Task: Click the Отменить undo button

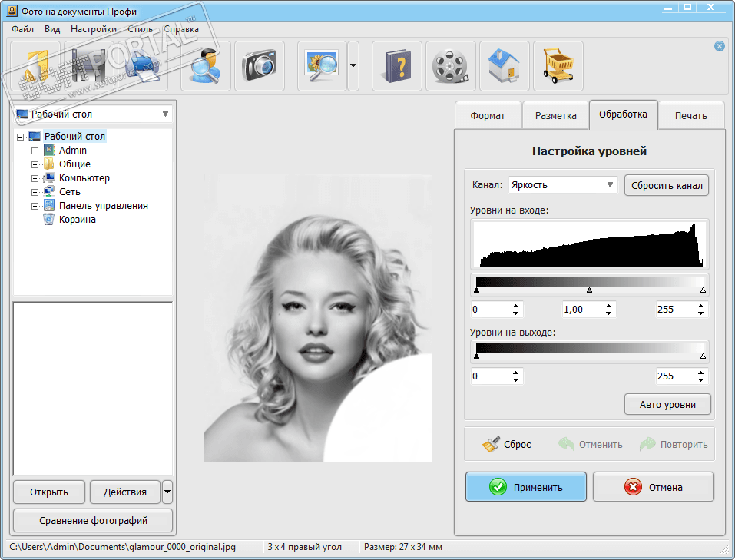Action: pos(591,444)
